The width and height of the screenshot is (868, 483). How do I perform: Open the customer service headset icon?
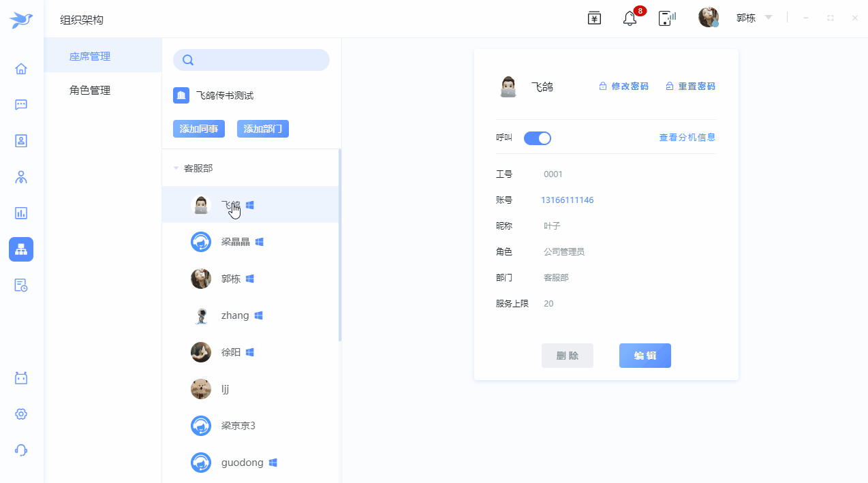coord(21,450)
